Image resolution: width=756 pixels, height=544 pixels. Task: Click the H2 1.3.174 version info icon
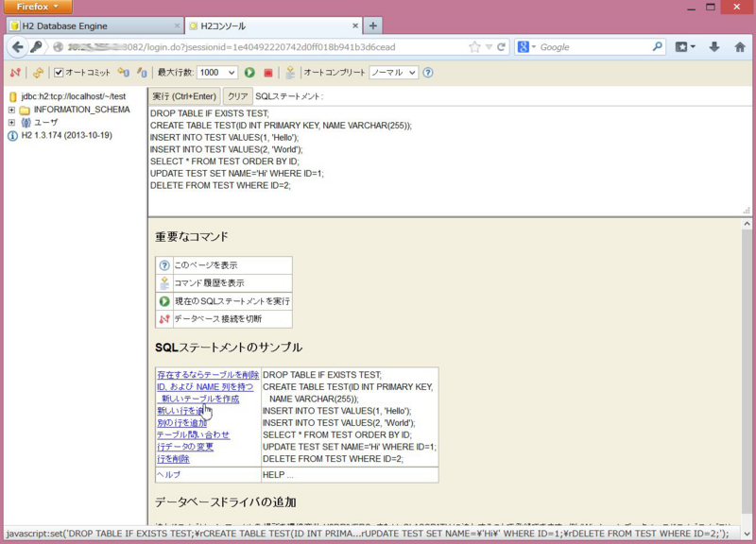coord(13,136)
